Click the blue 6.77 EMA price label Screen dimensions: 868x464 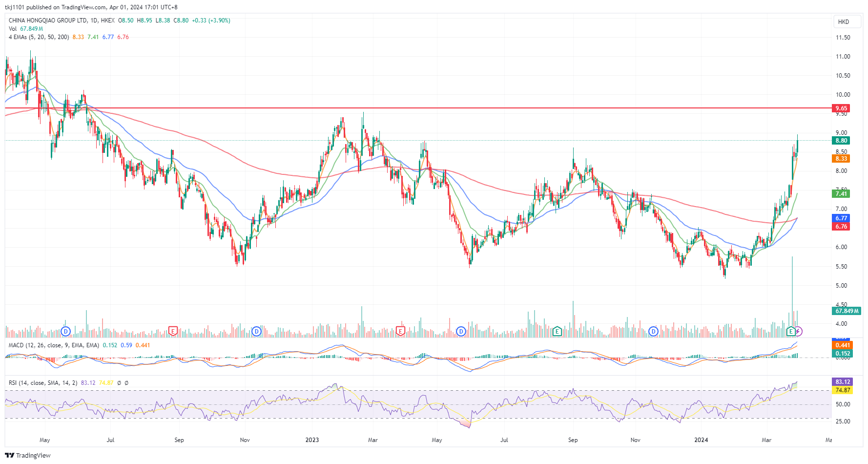[x=841, y=218]
